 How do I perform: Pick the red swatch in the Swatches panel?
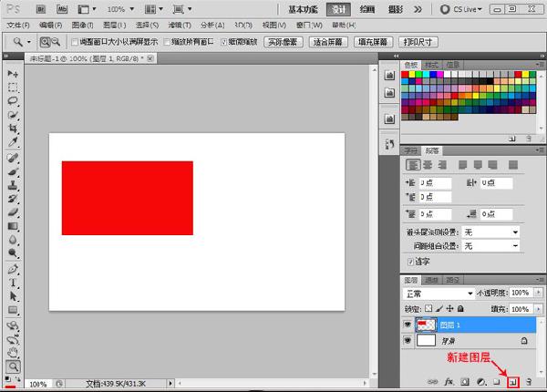coord(407,76)
